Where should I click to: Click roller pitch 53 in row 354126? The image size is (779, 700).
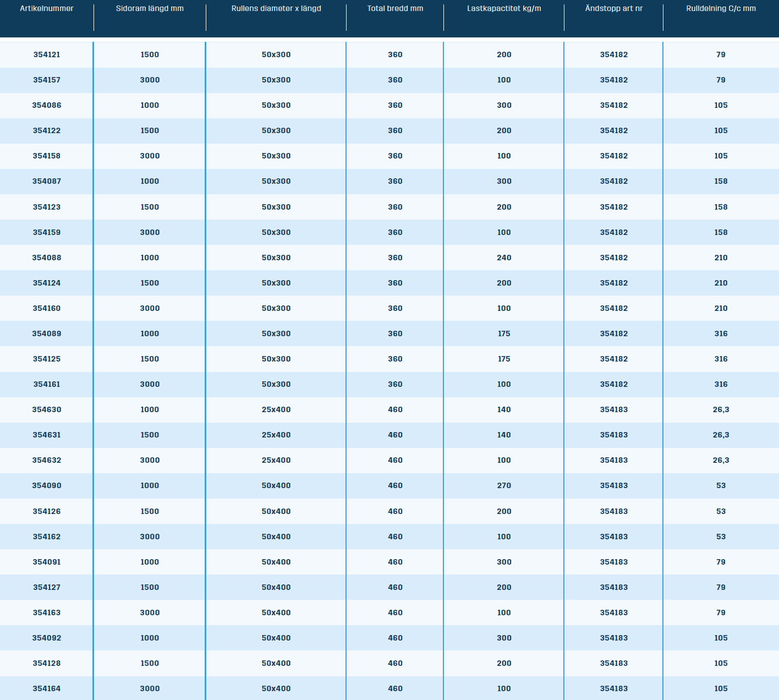point(721,512)
